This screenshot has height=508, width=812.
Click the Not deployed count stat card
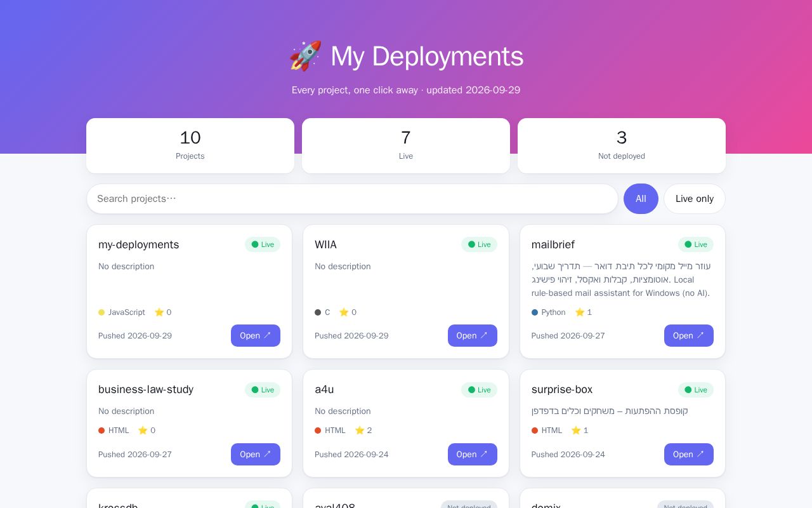coord(622,145)
